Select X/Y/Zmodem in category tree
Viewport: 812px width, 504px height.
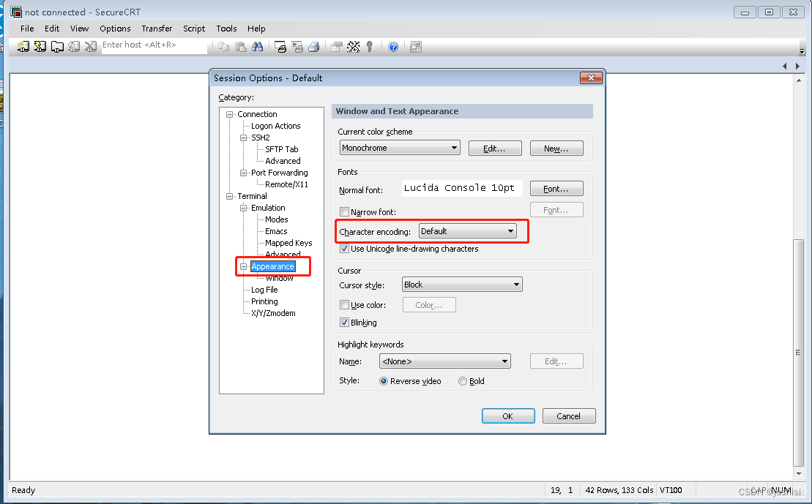tap(273, 313)
